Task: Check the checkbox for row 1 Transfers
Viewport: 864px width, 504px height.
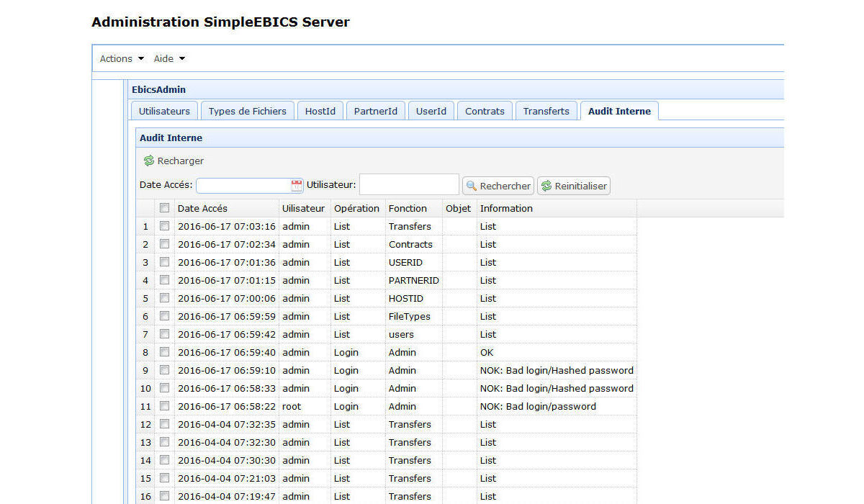Action: point(164,226)
